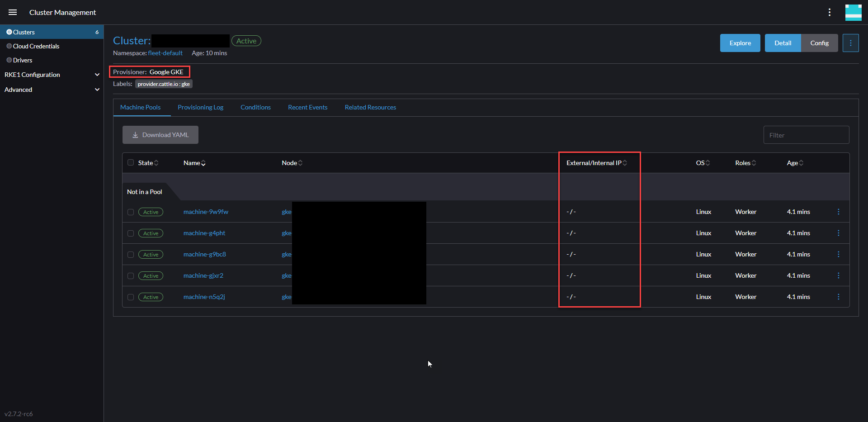Open the cluster actions kebab beside Config
868x422 pixels.
[851, 43]
